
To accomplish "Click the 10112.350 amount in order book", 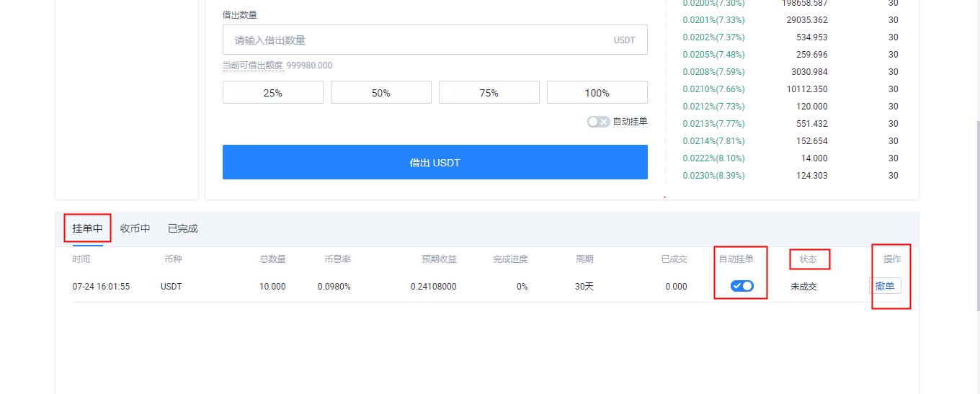I will 807,89.
